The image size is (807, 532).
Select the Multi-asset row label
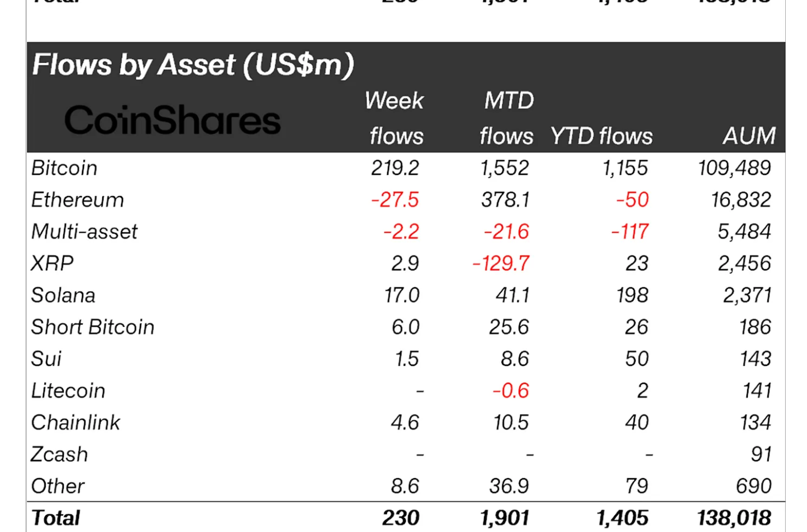tap(84, 232)
